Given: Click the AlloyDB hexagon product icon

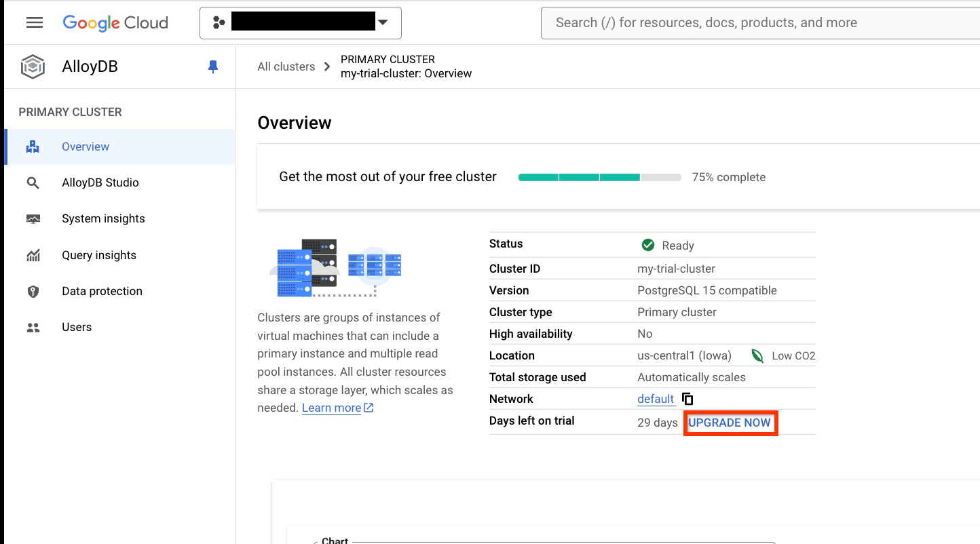Looking at the screenshot, I should pos(32,66).
